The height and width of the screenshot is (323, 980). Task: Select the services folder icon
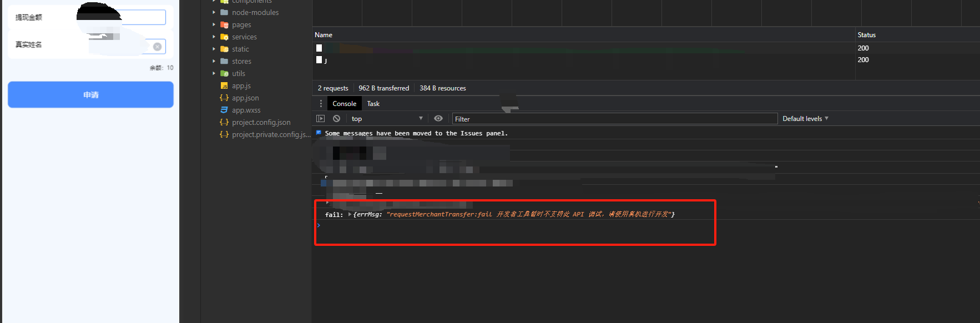224,37
